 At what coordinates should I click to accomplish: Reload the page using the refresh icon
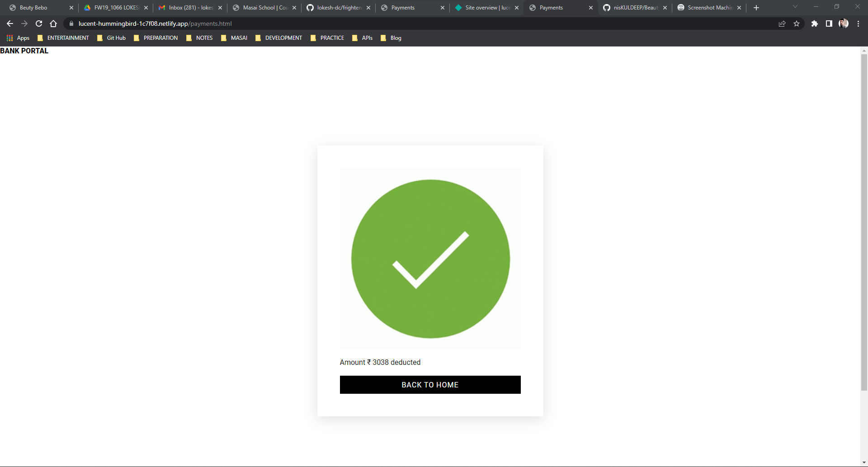pyautogui.click(x=38, y=24)
